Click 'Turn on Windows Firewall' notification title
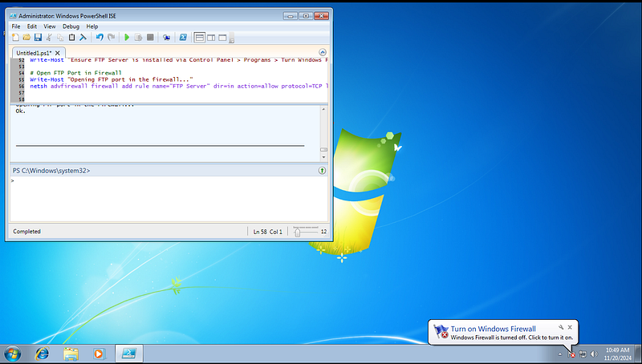642x364 pixels. 493,329
